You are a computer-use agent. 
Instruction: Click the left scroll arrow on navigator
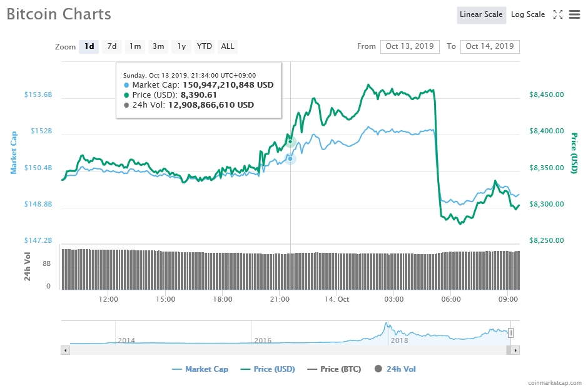pyautogui.click(x=64, y=350)
